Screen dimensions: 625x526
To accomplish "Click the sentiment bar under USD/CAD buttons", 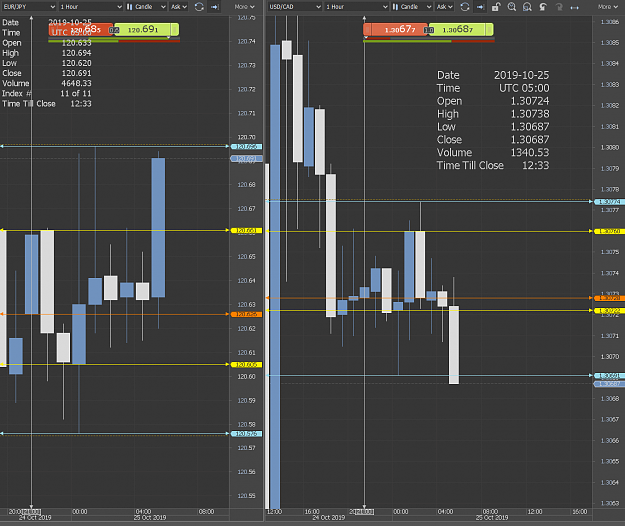I will 429,40.
